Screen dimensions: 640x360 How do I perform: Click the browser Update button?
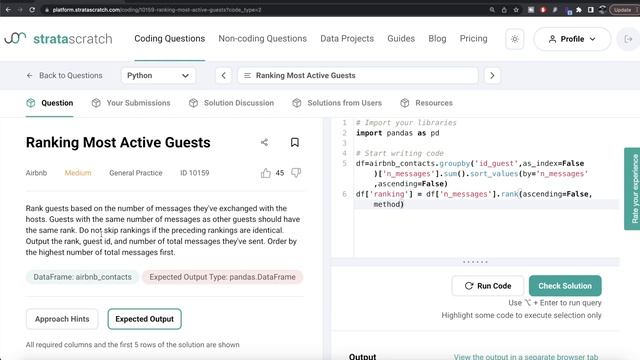624,10
